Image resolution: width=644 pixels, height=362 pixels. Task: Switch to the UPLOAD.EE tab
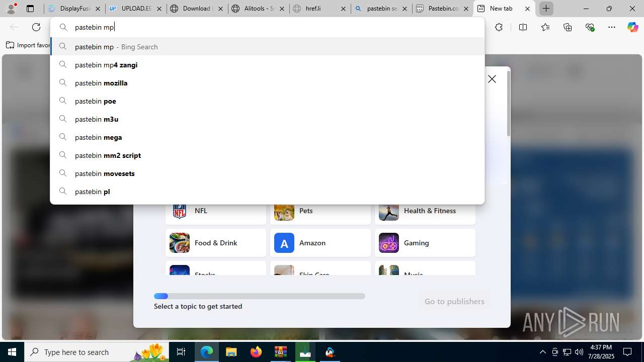(136, 9)
